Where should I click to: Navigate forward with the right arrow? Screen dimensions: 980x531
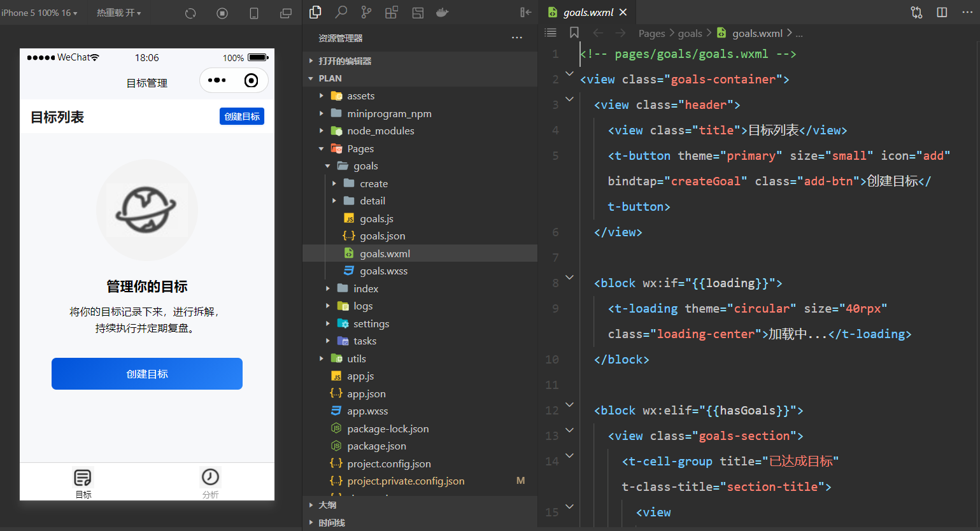click(x=621, y=33)
